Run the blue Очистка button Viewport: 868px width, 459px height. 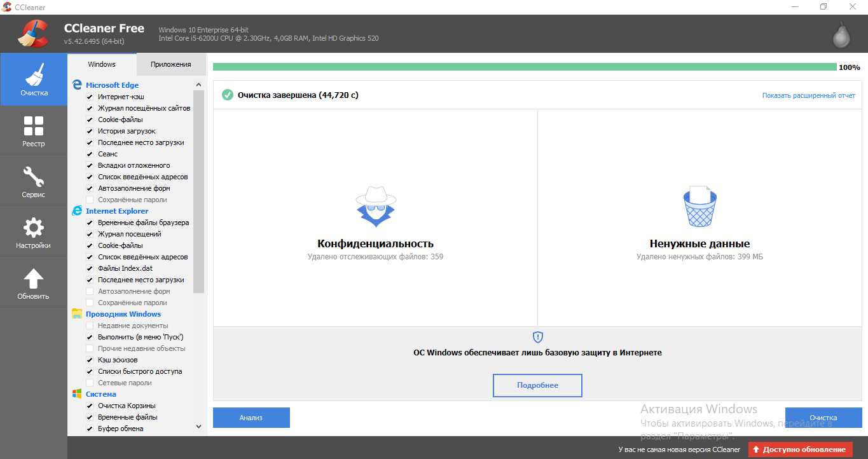[x=823, y=418]
